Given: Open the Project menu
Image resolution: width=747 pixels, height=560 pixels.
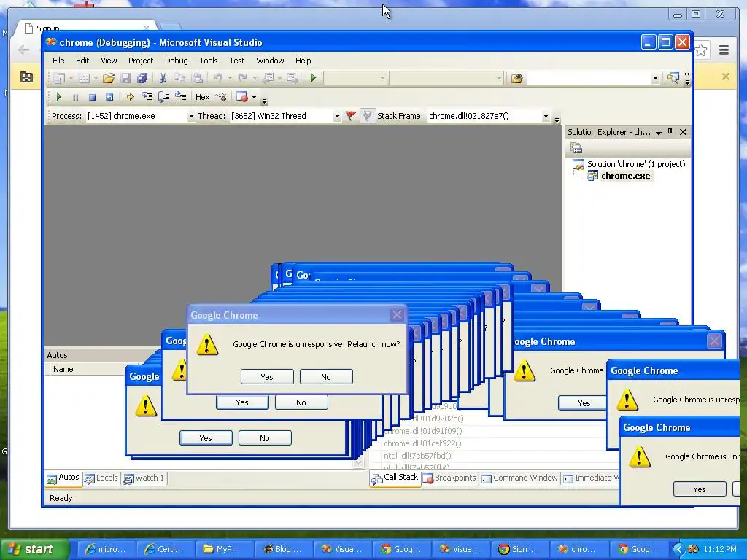Looking at the screenshot, I should [x=141, y=61].
